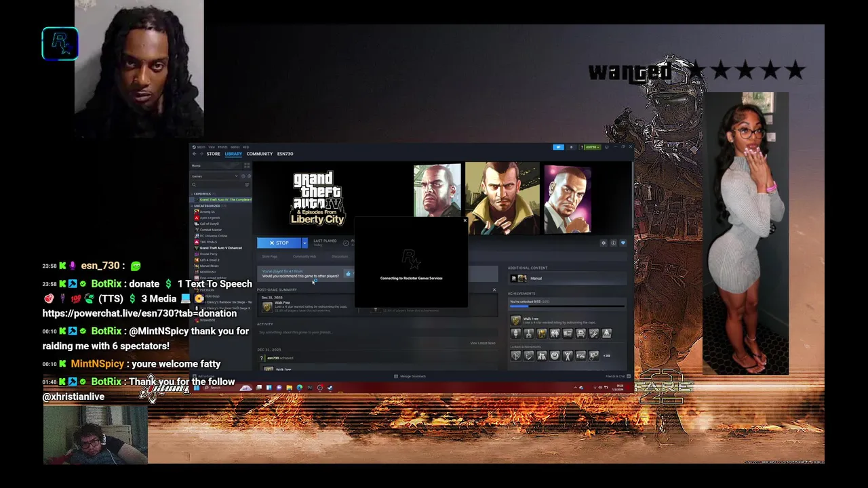Click the game info icon
This screenshot has height=488, width=868.
pos(613,243)
